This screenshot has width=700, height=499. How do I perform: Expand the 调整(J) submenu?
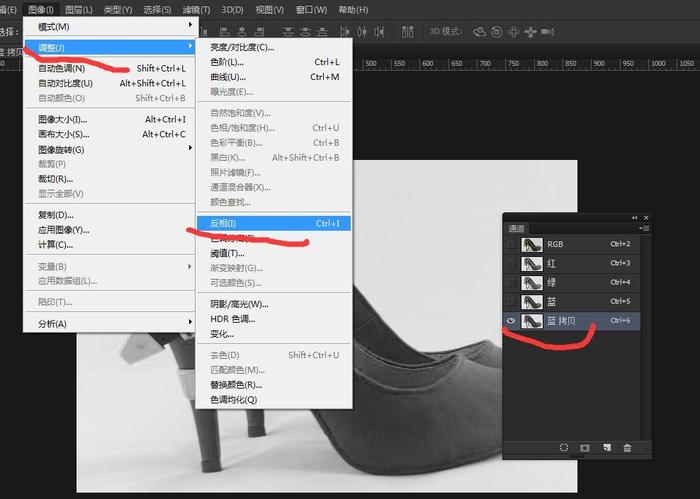(x=109, y=47)
